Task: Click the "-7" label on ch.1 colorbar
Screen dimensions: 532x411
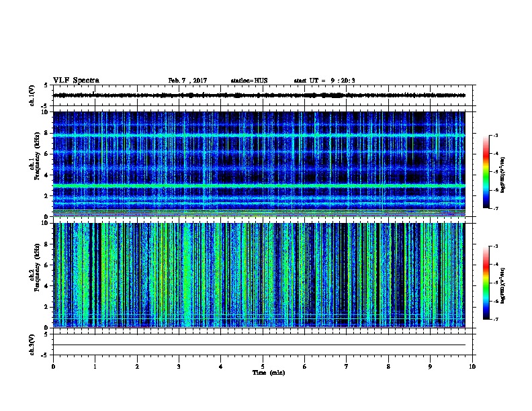Action: (x=496, y=208)
